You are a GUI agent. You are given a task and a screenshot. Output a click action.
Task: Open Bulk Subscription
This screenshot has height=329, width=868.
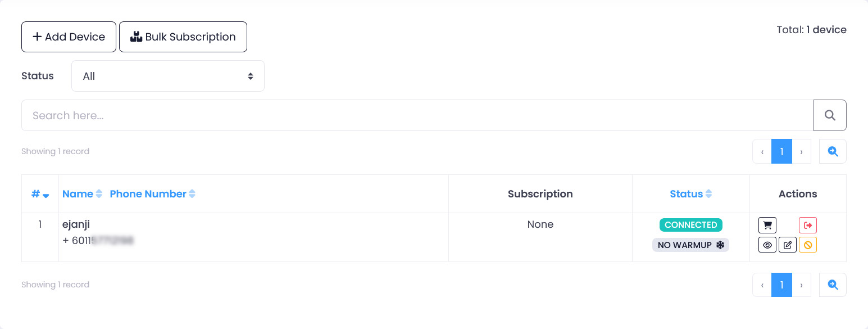pos(183,37)
